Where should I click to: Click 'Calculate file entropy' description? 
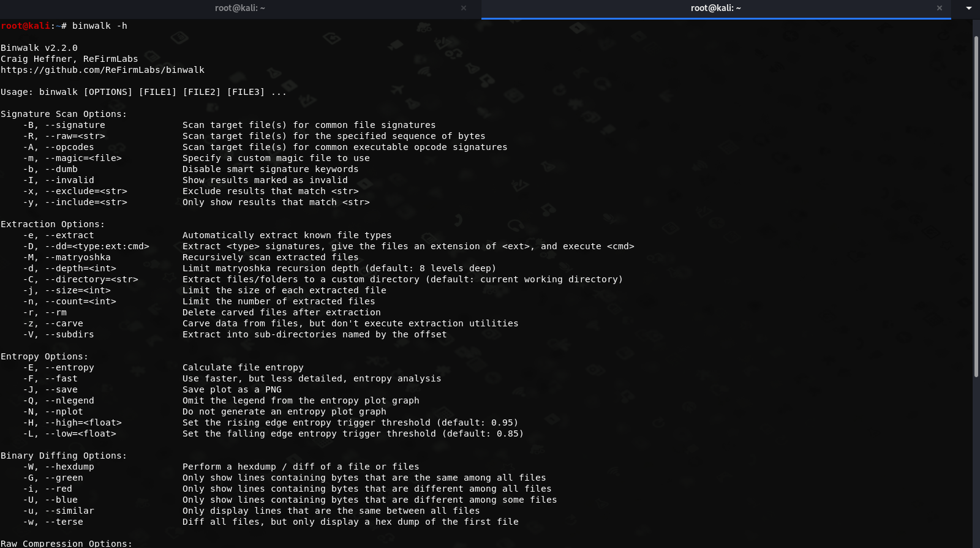pos(243,367)
